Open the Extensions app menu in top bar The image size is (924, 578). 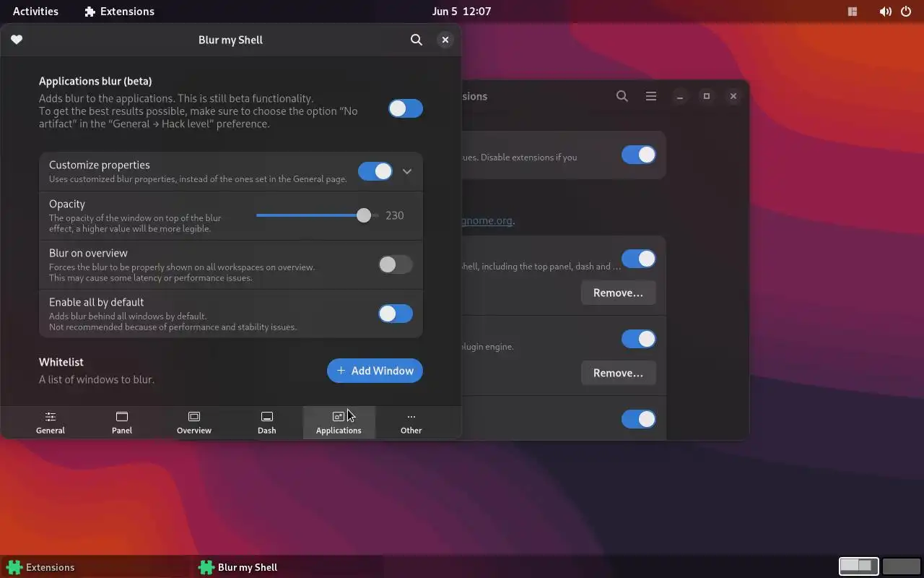point(119,11)
